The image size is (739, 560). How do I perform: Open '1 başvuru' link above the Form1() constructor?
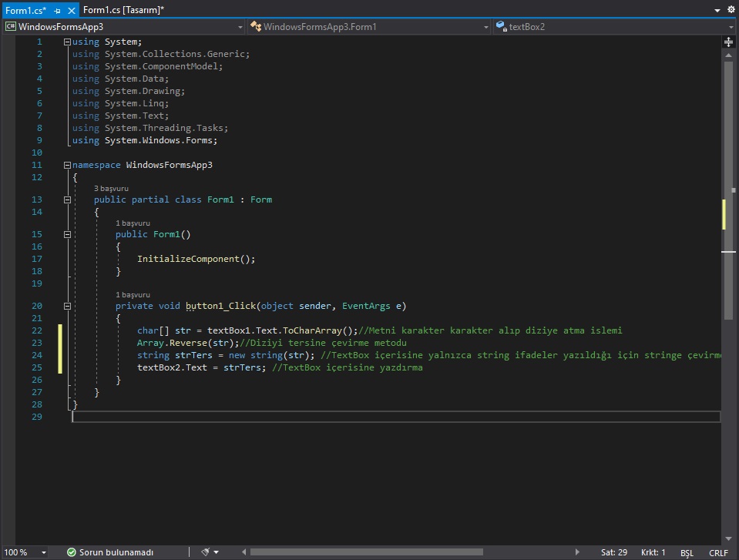coord(133,223)
